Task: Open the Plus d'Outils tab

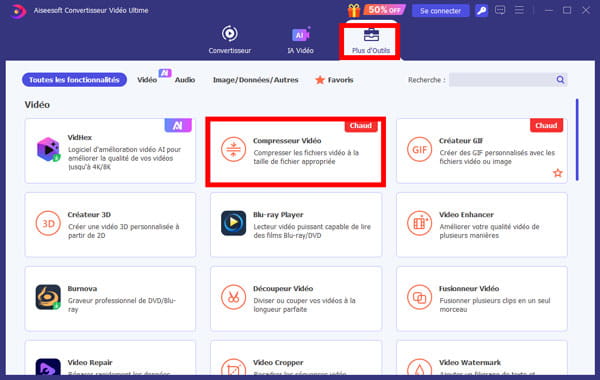Action: 370,41
